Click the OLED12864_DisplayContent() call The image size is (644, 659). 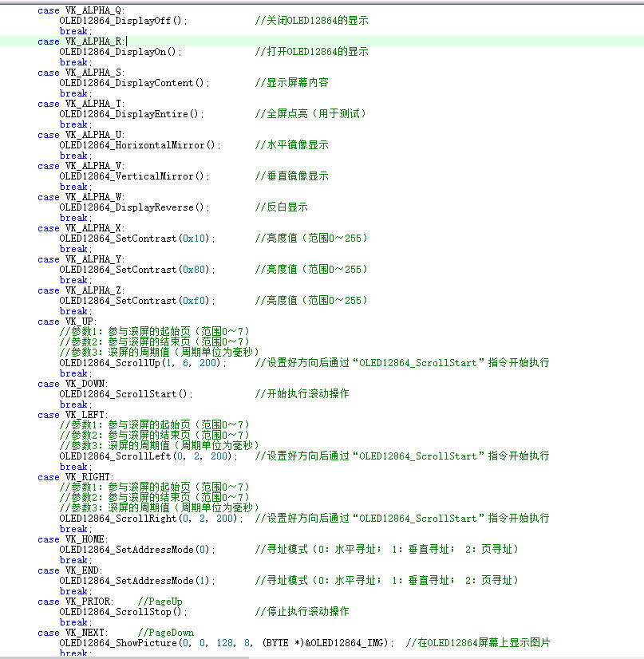click(x=135, y=83)
